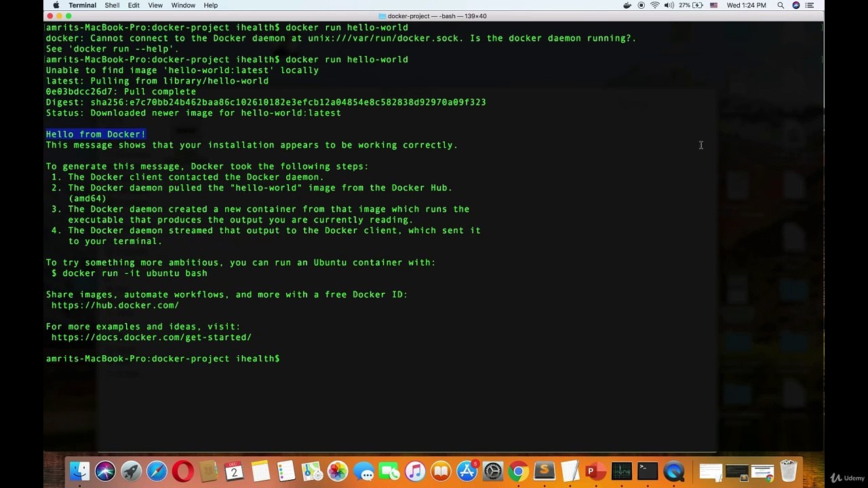Image resolution: width=868 pixels, height=488 pixels.
Task: Open the Shell menu
Action: point(112,5)
